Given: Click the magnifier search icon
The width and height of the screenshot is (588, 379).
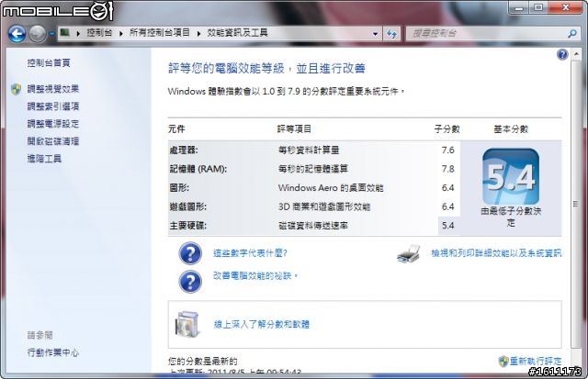Looking at the screenshot, I should click(571, 34).
